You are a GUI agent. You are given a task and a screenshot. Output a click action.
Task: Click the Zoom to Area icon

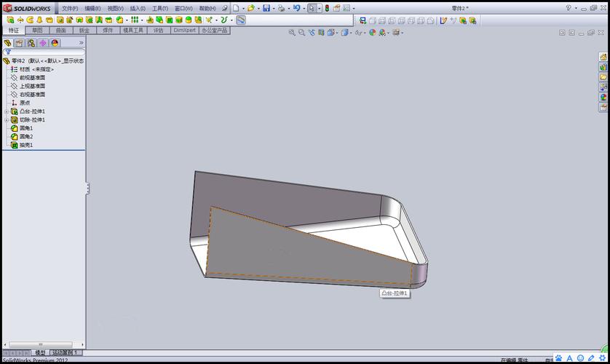click(x=301, y=33)
